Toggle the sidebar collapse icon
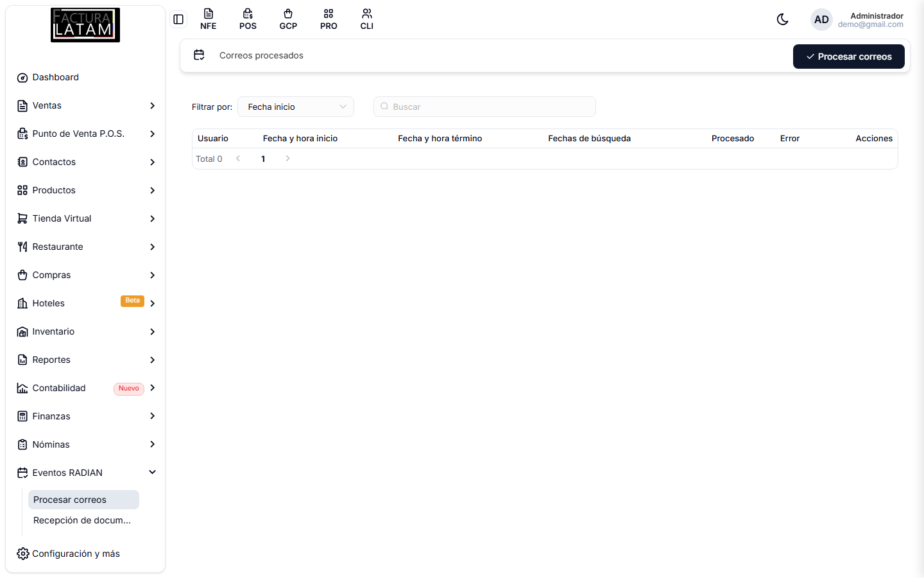The height and width of the screenshot is (578, 924). [x=178, y=19]
